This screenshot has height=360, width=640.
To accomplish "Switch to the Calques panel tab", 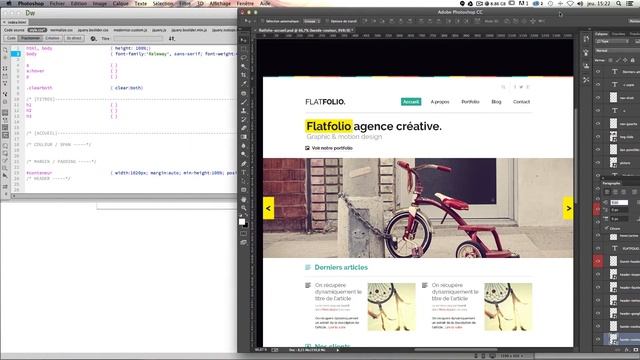I will pos(602,34).
